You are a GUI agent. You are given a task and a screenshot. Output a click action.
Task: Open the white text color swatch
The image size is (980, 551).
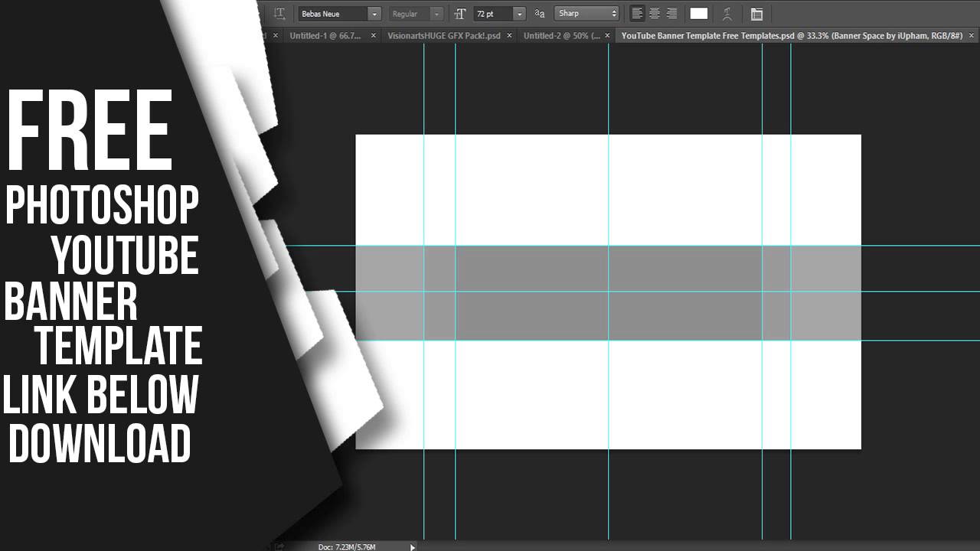(698, 14)
